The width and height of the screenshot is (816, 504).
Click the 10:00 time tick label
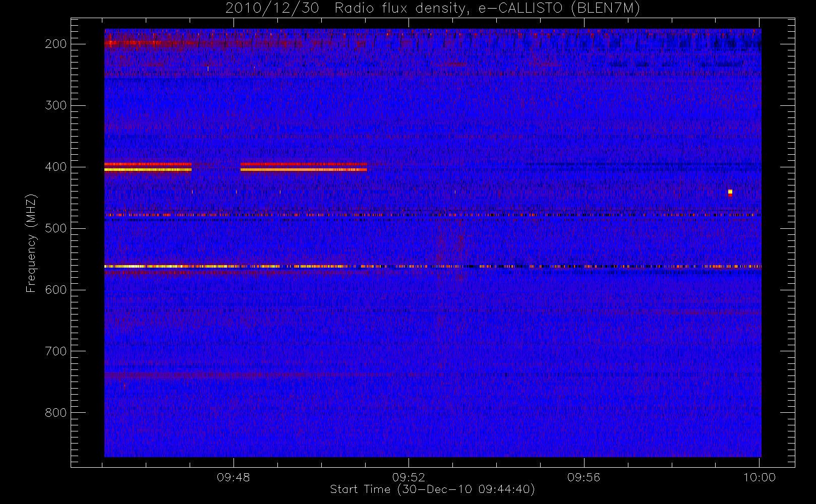760,477
